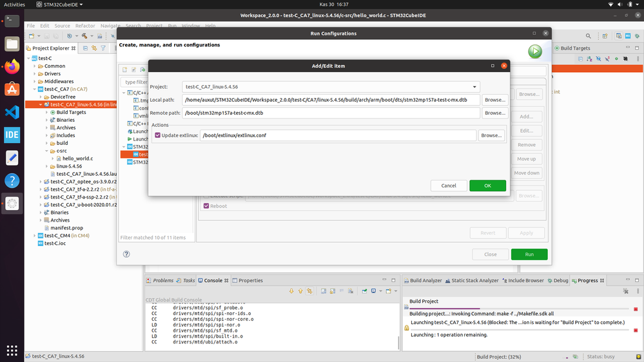Open the File menu

(x=31, y=26)
